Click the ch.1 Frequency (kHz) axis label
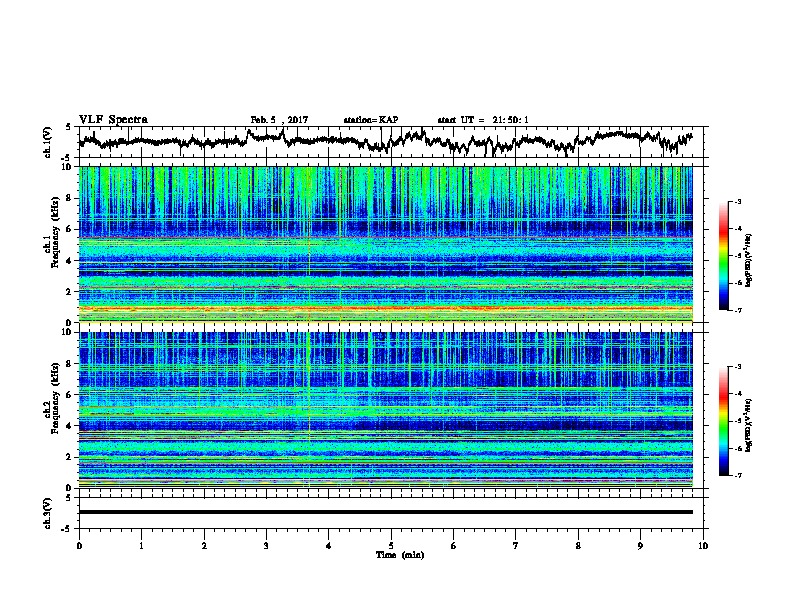This screenshot has height=612, width=792. (x=52, y=232)
